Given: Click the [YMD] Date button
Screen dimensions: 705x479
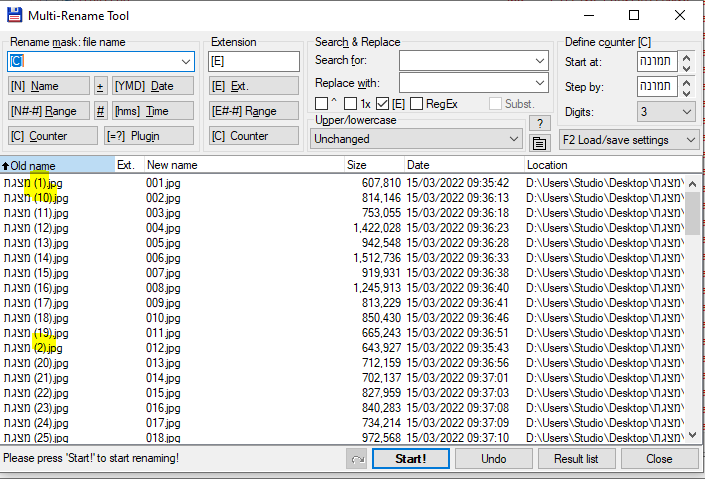Looking at the screenshot, I should click(153, 86).
